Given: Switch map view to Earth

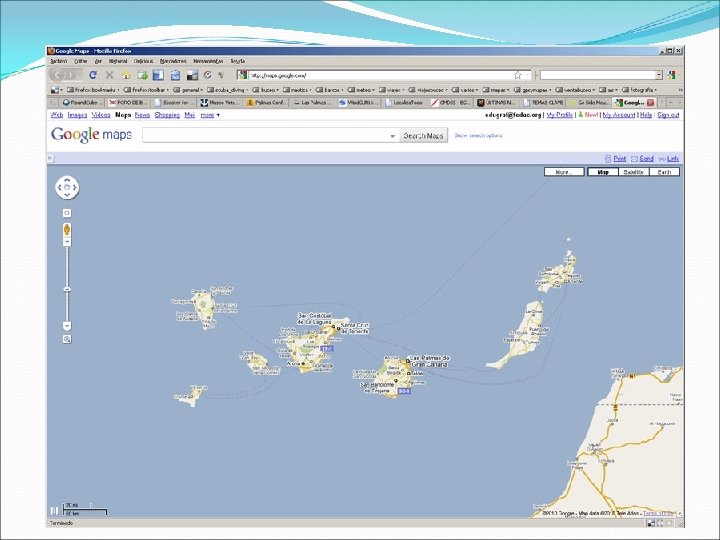Looking at the screenshot, I should (664, 172).
